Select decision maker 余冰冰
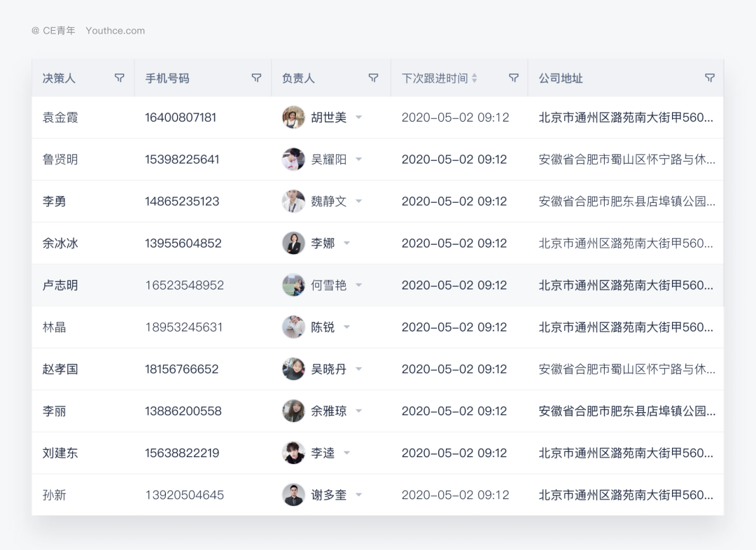This screenshot has height=550, width=756. pos(60,243)
